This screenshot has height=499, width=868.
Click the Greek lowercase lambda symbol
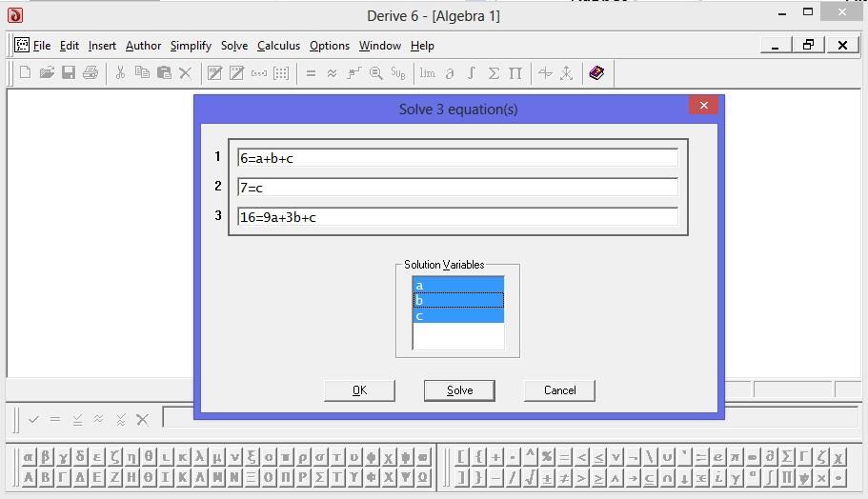pos(200,457)
